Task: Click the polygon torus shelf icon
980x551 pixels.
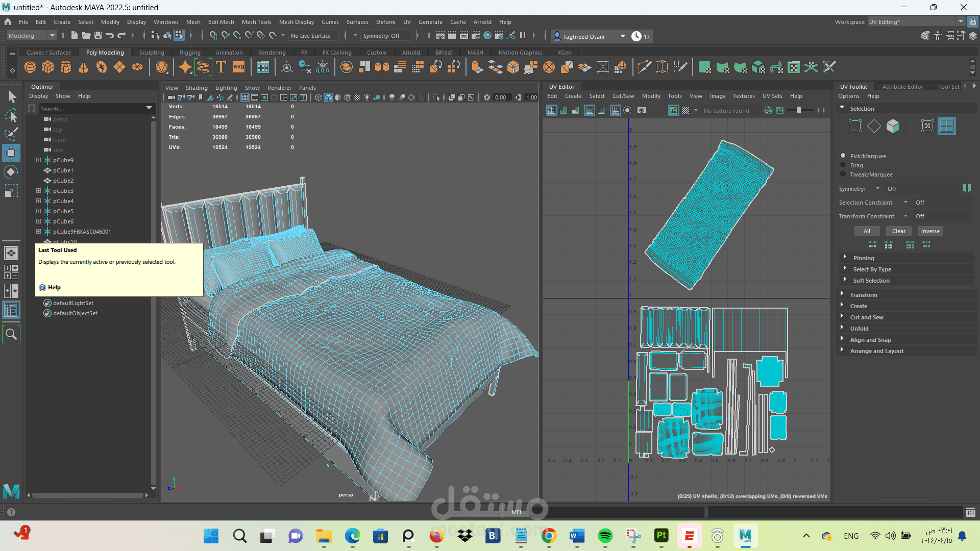Action: tap(102, 67)
